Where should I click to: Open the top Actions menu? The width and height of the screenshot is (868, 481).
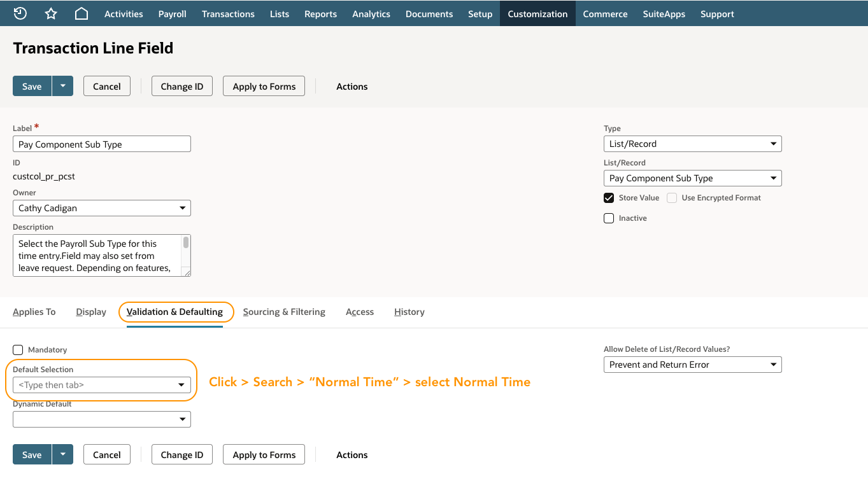352,87
